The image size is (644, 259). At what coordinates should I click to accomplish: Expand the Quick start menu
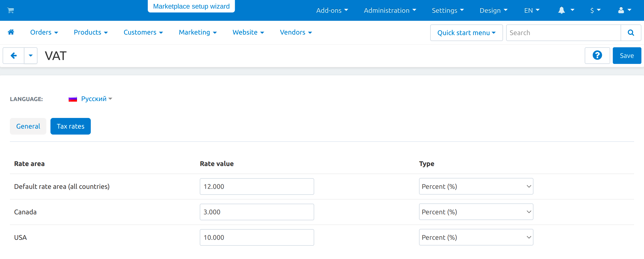point(466,33)
